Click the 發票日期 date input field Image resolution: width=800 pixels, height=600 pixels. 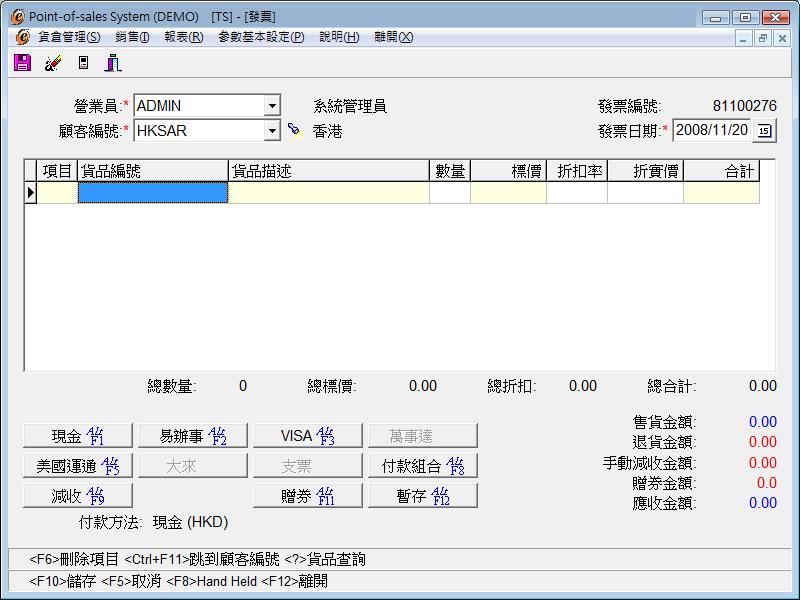pos(711,130)
